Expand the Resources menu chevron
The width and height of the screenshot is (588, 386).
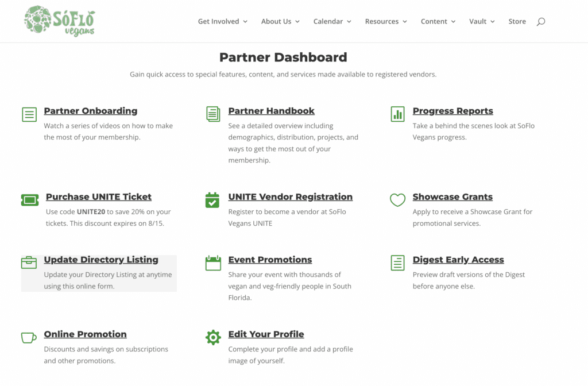[405, 22]
